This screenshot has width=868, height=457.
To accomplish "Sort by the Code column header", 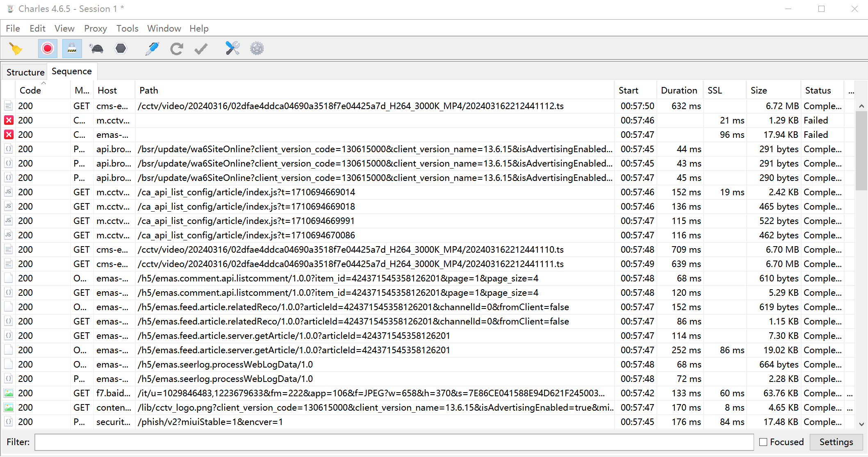I will (x=30, y=90).
